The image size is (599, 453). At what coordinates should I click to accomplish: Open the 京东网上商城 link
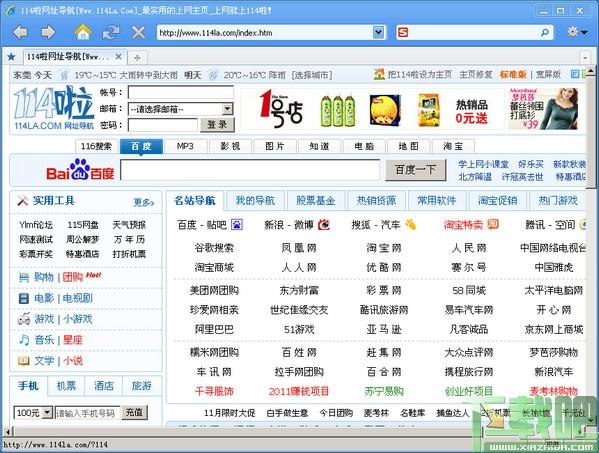tap(553, 329)
